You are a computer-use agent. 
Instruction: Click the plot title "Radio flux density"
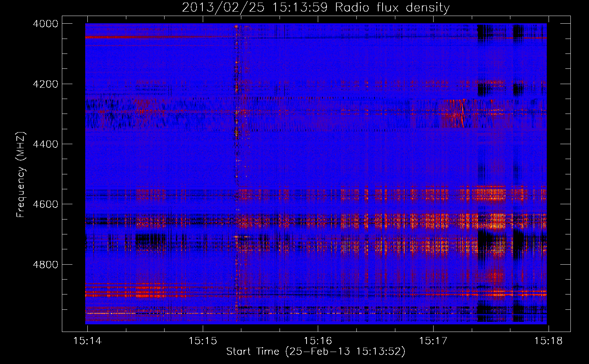(392, 7)
